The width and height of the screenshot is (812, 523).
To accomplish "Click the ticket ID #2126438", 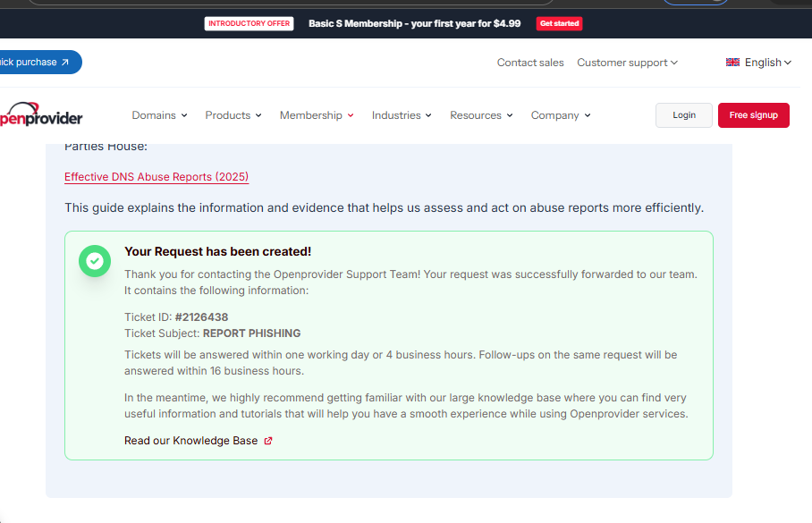I will click(x=201, y=316).
